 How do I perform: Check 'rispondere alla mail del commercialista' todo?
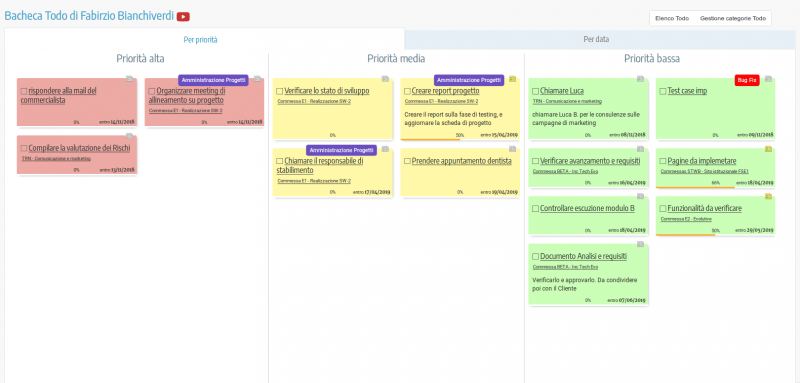click(24, 91)
